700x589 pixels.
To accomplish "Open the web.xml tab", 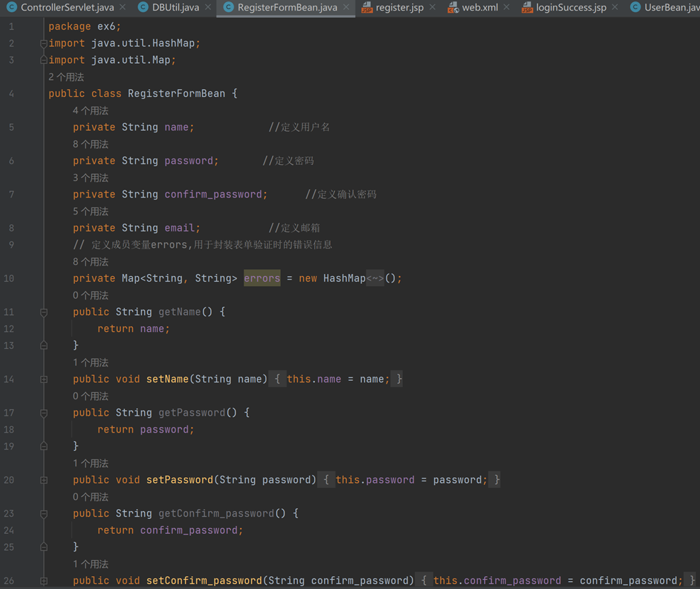I will click(x=480, y=8).
